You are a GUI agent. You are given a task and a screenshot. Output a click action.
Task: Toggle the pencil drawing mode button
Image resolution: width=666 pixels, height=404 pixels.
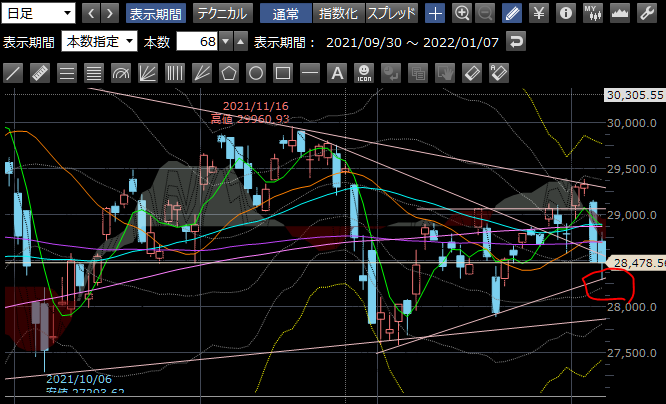pos(512,13)
